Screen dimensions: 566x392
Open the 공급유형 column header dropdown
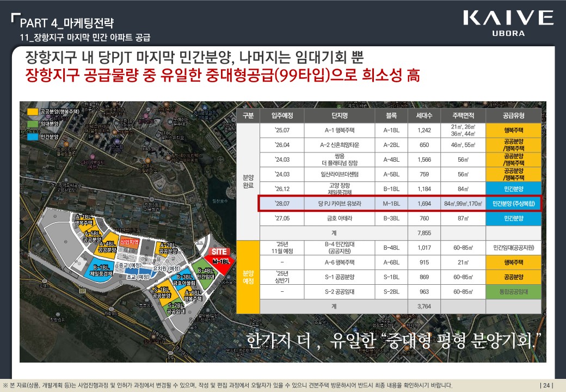[514, 115]
